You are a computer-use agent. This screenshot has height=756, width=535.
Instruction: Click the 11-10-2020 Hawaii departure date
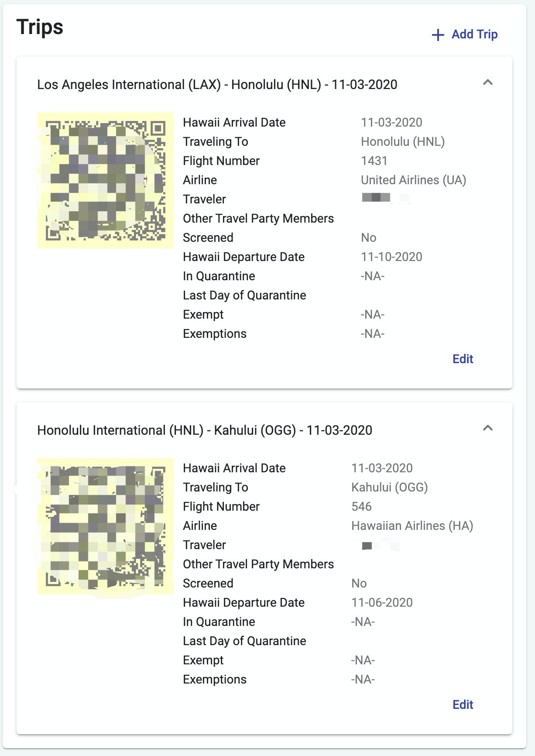[391, 257]
